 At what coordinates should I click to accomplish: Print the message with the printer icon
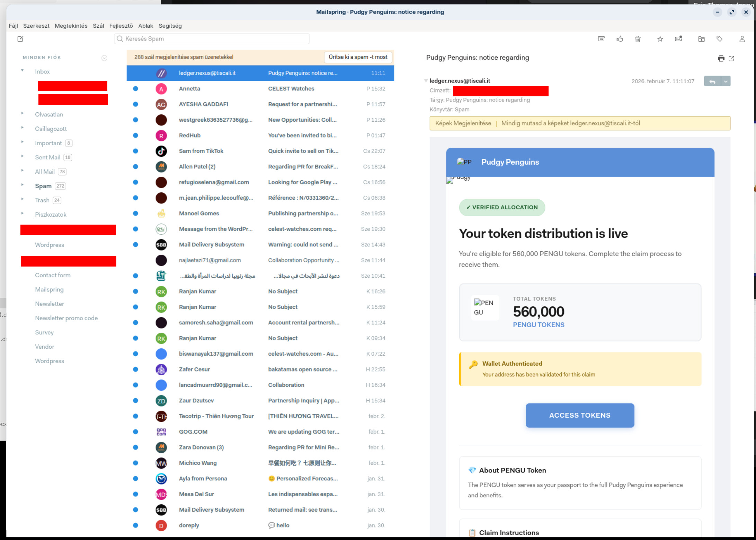click(721, 58)
